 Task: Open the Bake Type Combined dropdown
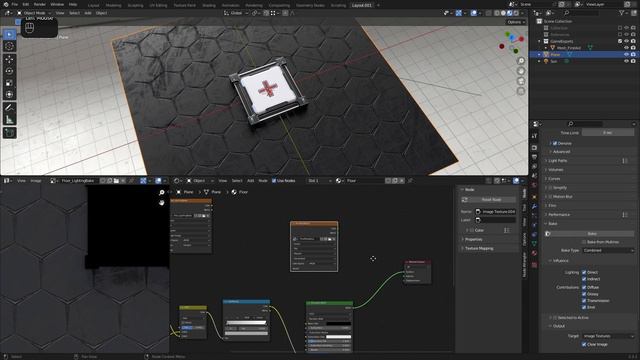tap(608, 250)
